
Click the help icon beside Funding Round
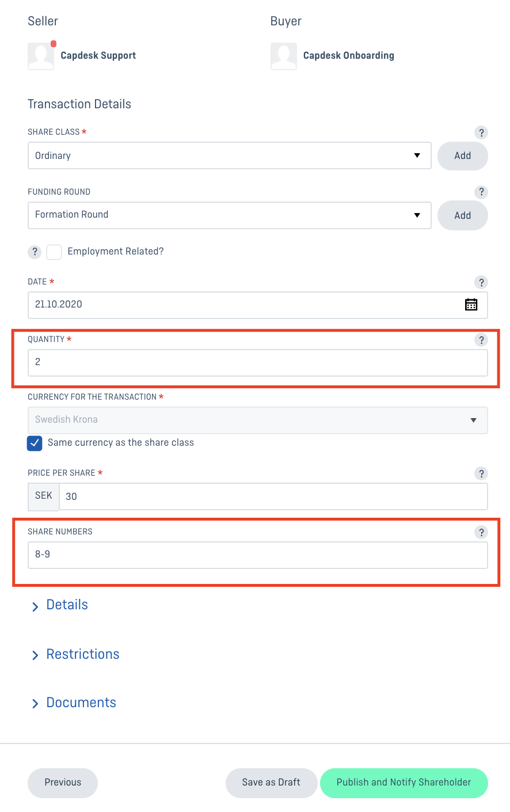tap(481, 192)
